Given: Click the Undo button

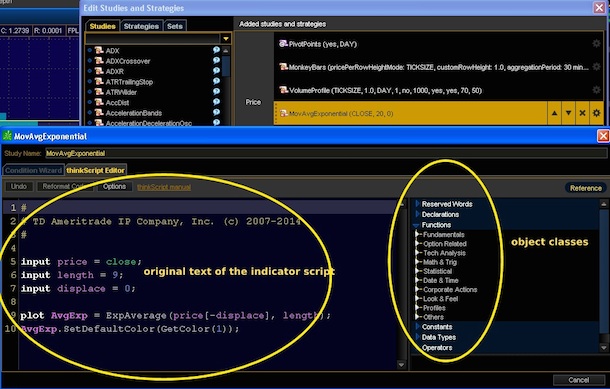Looking at the screenshot, I should (x=19, y=186).
